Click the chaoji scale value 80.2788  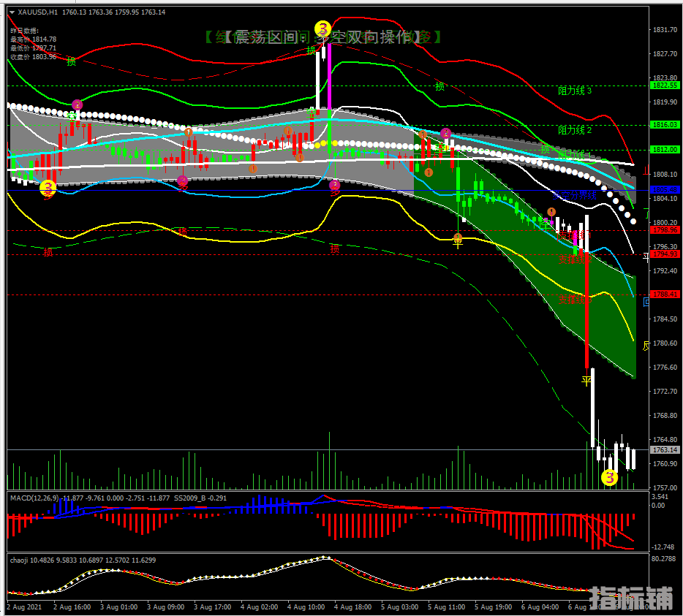point(664,558)
